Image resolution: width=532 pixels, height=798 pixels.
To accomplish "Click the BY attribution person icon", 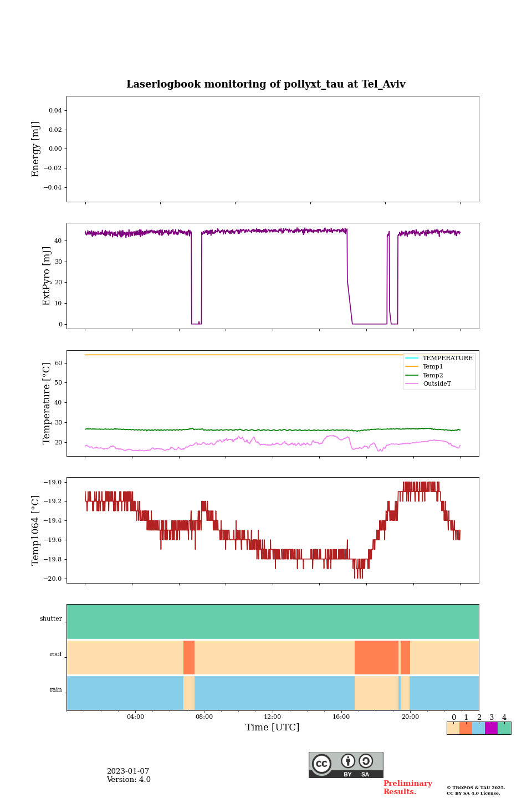I will click(x=348, y=761).
